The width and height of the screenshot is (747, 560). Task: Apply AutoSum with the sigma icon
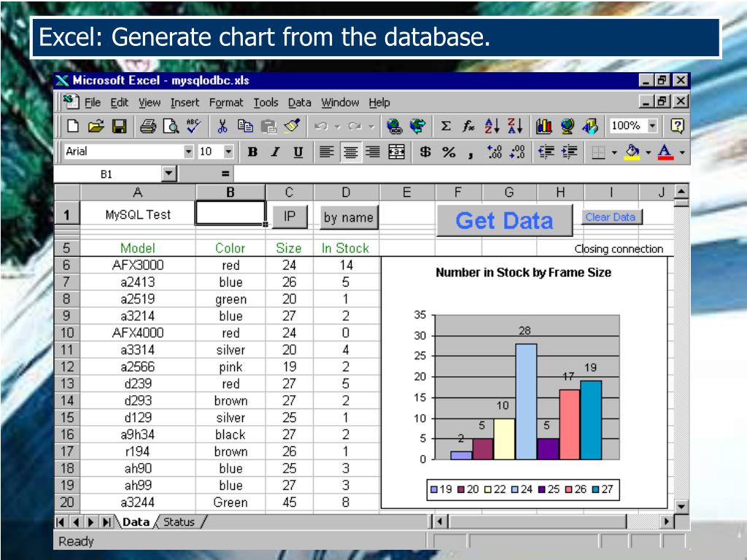tap(446, 126)
